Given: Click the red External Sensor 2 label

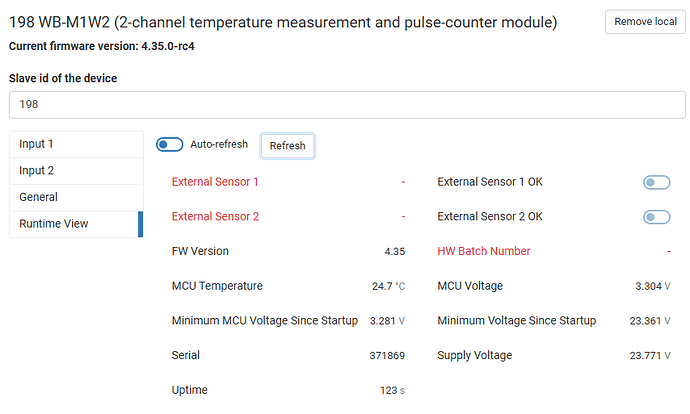Looking at the screenshot, I should pyautogui.click(x=215, y=217).
